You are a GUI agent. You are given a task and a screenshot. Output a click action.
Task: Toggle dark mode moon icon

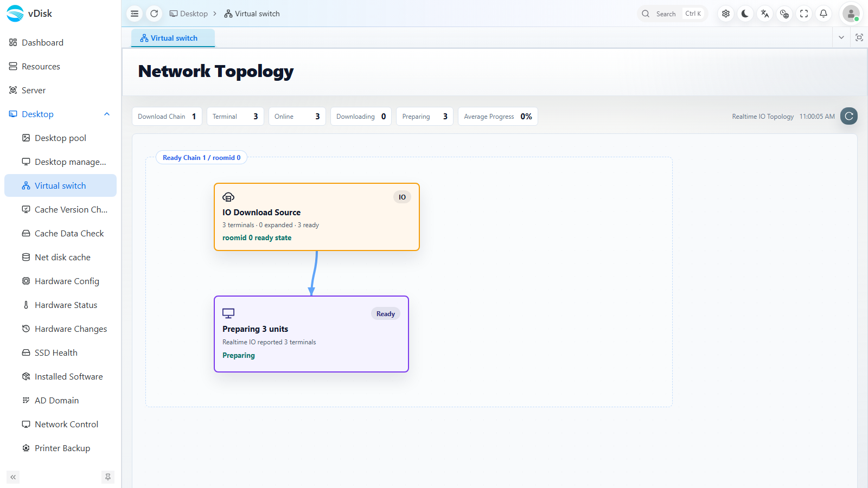click(x=745, y=14)
